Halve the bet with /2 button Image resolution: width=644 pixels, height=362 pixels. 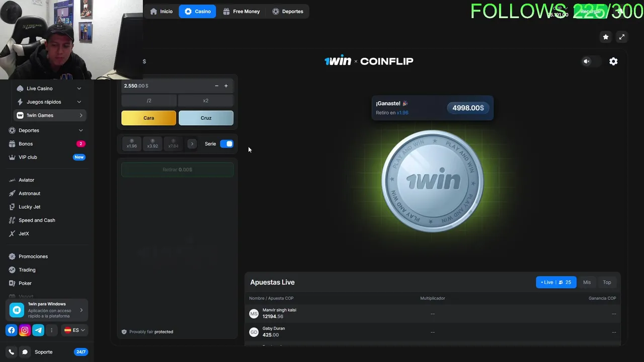point(149,101)
